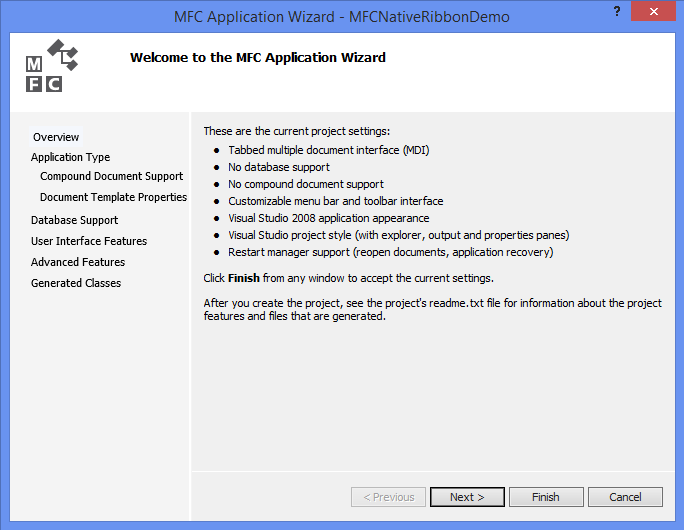Go to Advanced Features page
Viewport: 684px width, 530px height.
tap(78, 262)
